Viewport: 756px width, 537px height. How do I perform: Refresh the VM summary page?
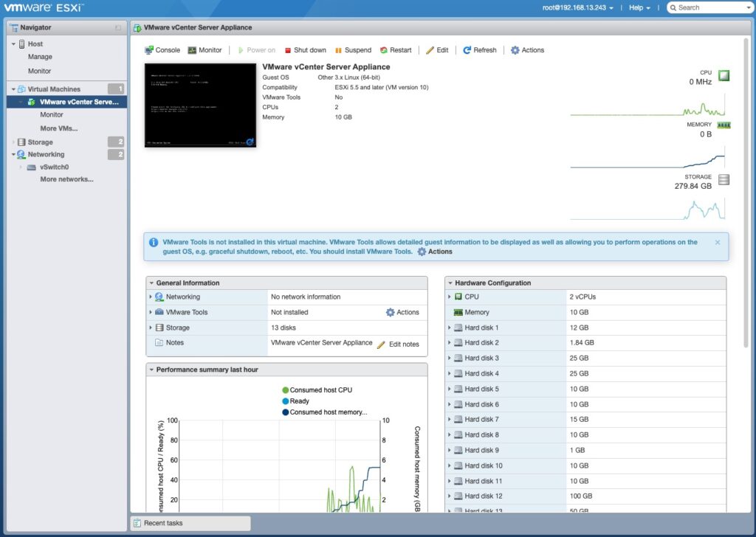[480, 50]
